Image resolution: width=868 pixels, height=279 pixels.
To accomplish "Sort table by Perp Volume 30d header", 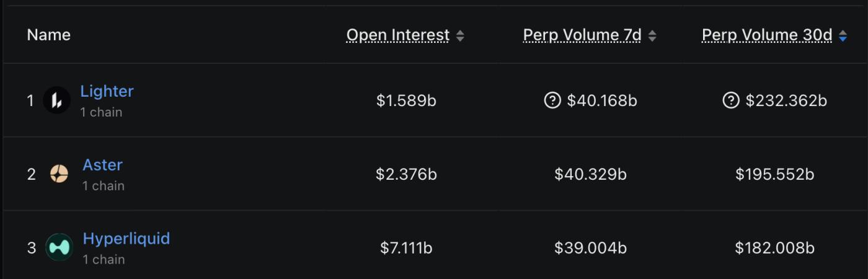I will [766, 35].
